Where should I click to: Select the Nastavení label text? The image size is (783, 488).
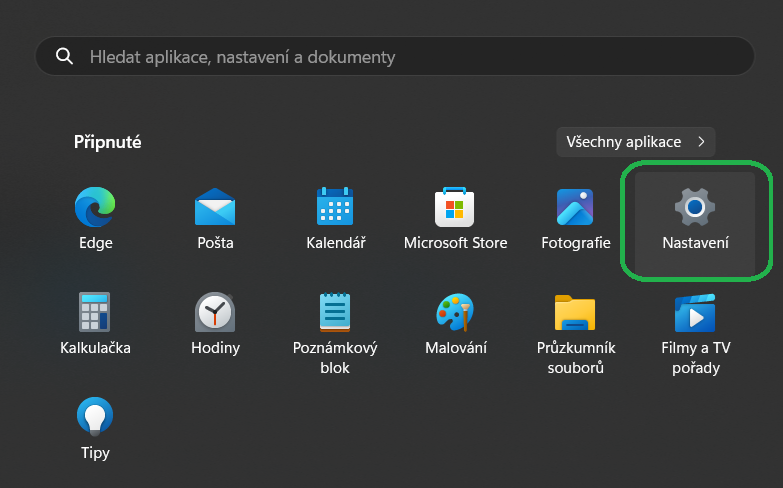pos(695,243)
